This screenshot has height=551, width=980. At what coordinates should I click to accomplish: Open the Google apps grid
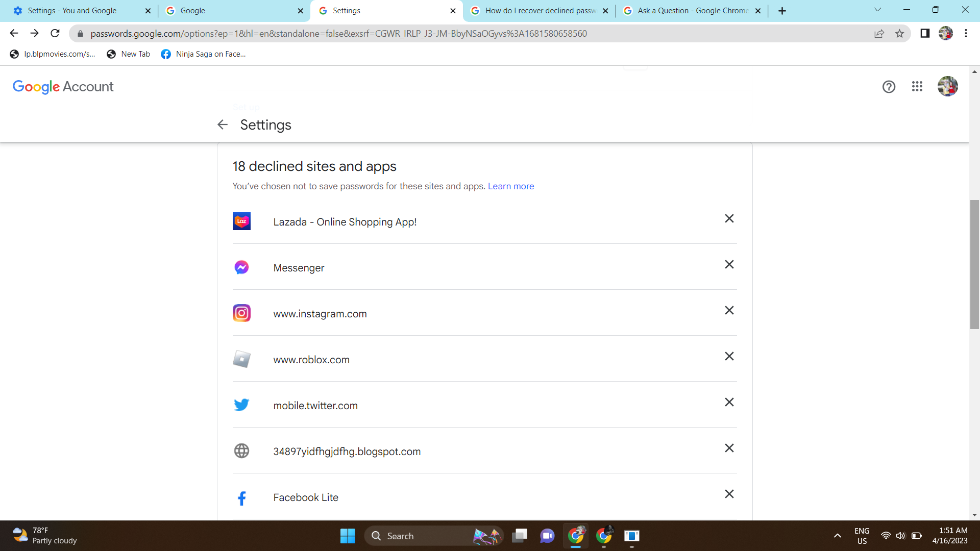click(x=917, y=87)
